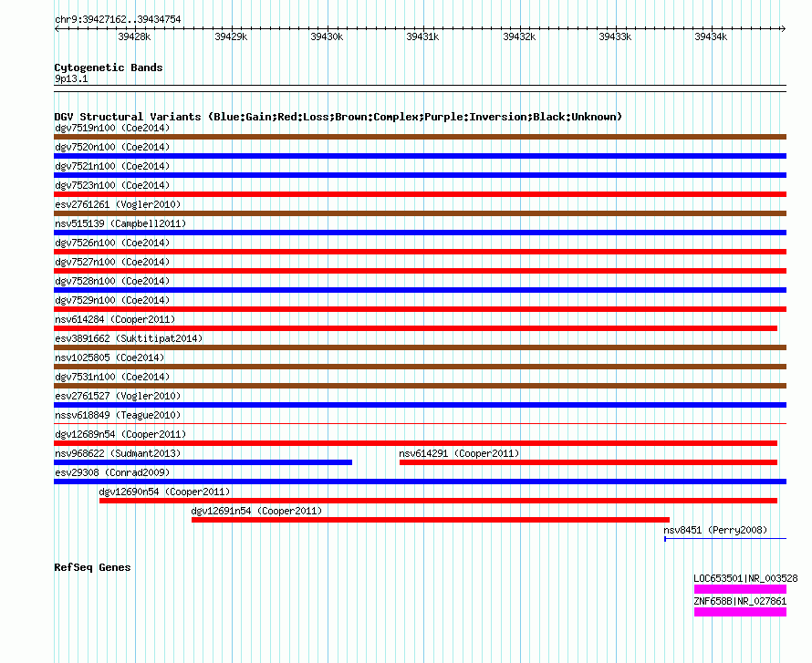Click the esv2761527 (Vogler2010) label

click(118, 396)
